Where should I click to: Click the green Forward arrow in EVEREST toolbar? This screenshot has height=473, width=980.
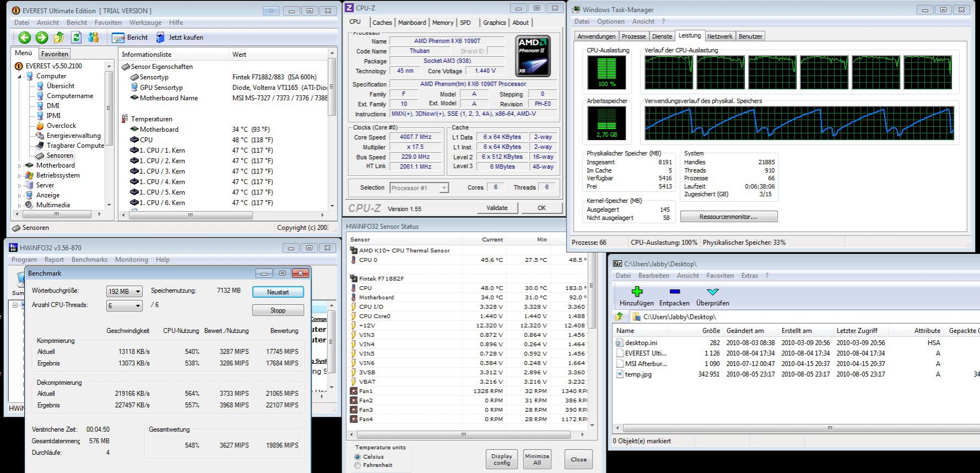(41, 37)
